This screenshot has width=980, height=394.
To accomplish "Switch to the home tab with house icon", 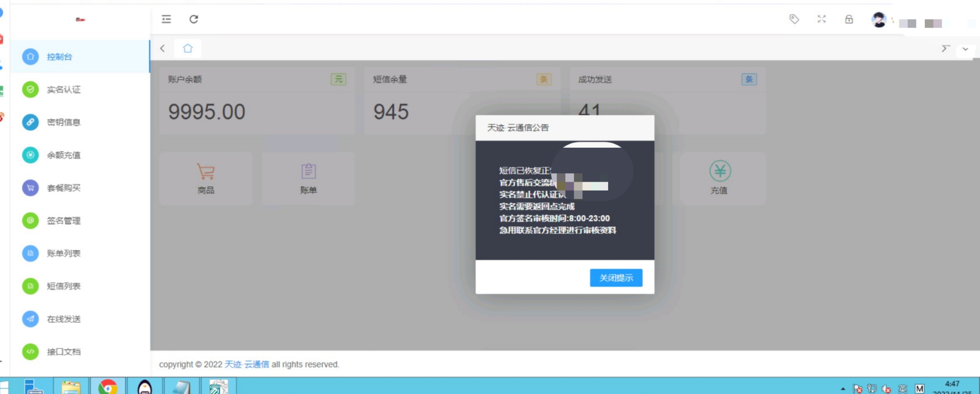I will tap(188, 48).
